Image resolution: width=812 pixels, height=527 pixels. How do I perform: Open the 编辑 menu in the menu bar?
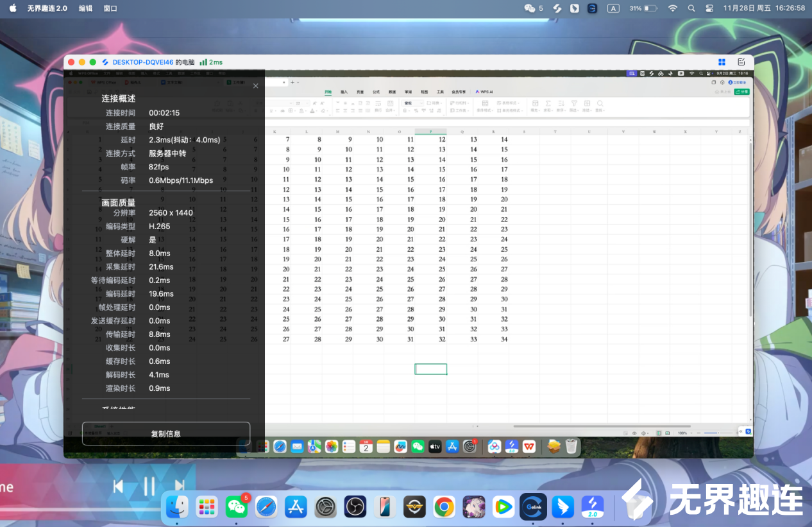click(x=85, y=8)
